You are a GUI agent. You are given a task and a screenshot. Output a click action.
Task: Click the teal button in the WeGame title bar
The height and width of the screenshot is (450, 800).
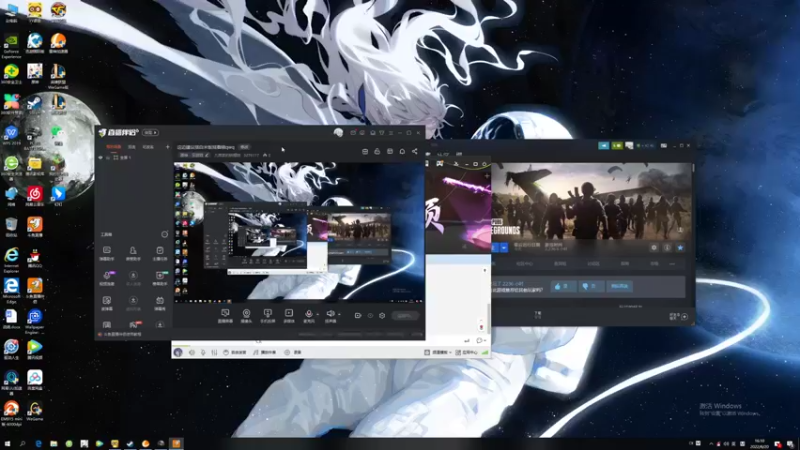point(604,146)
